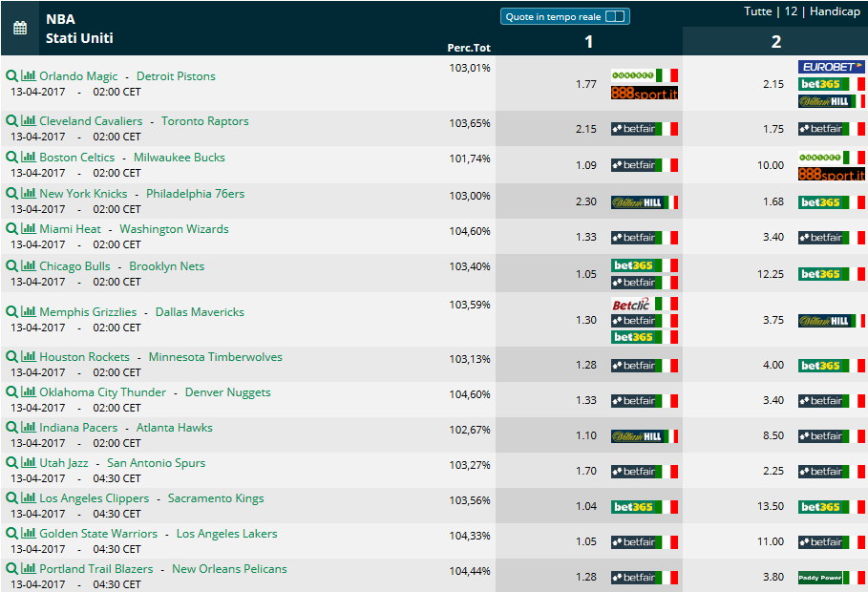Open stats chart icon for Los Angeles Clippers match
The image size is (868, 592).
click(29, 497)
